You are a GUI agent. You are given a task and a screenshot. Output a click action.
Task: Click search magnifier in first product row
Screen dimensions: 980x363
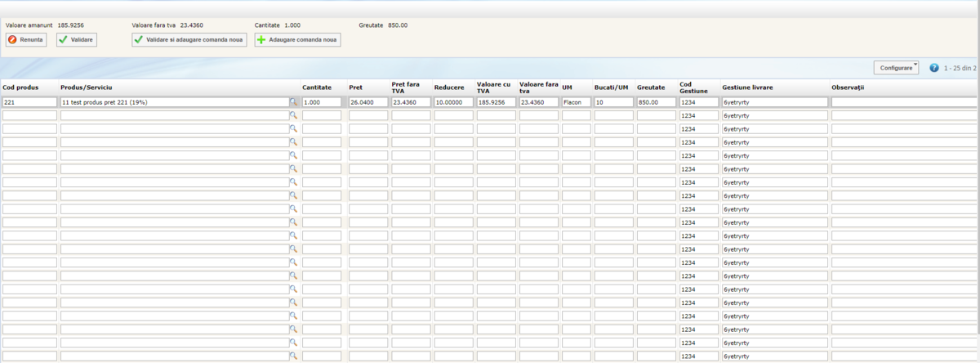[x=293, y=102]
